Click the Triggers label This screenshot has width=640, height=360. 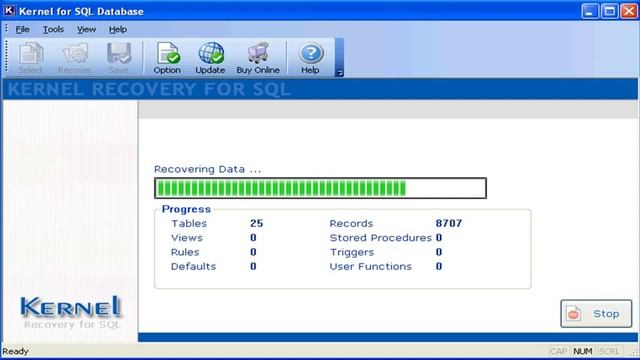[352, 252]
